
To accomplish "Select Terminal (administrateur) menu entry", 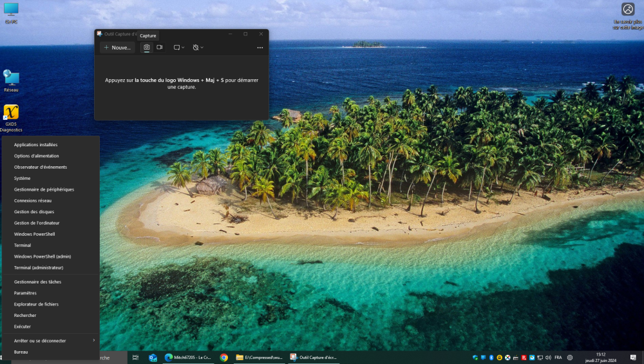I will [x=39, y=267].
